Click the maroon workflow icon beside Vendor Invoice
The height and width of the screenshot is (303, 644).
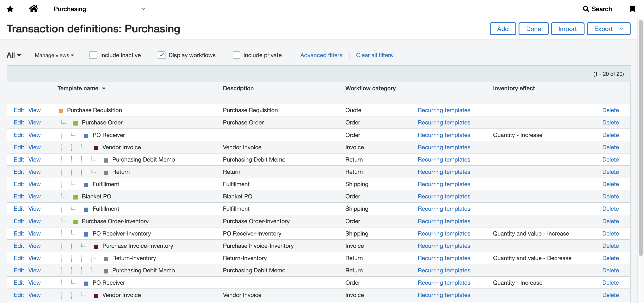pyautogui.click(x=96, y=148)
